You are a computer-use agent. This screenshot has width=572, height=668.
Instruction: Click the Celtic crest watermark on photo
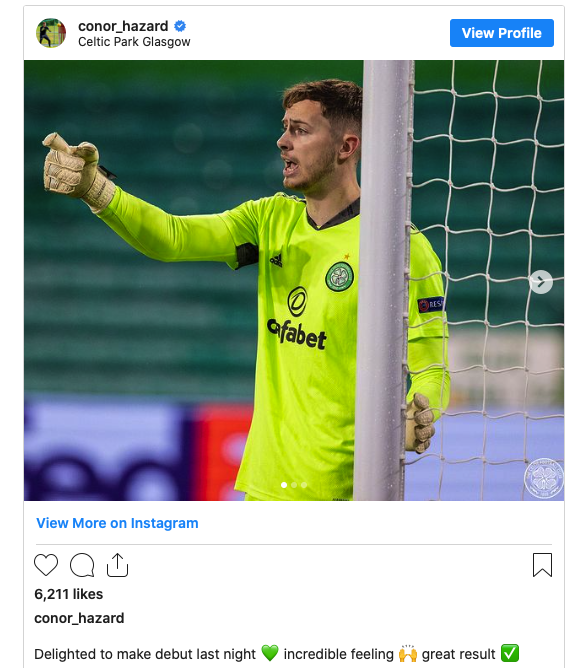(543, 478)
